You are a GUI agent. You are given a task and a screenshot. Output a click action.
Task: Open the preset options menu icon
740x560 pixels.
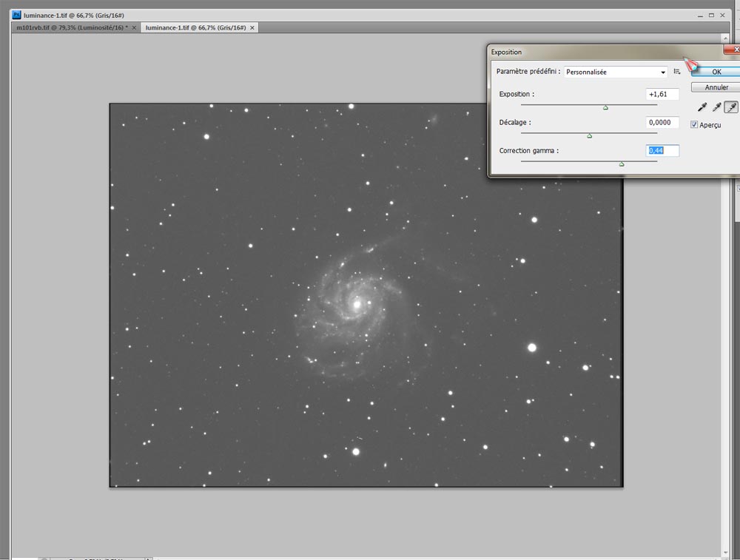tap(676, 72)
